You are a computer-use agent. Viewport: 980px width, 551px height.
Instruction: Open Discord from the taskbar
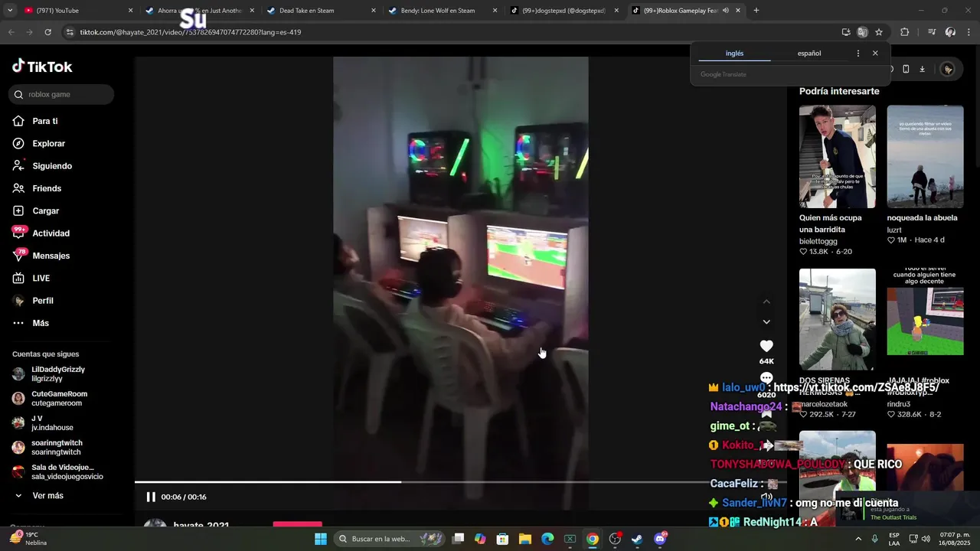[x=660, y=539]
